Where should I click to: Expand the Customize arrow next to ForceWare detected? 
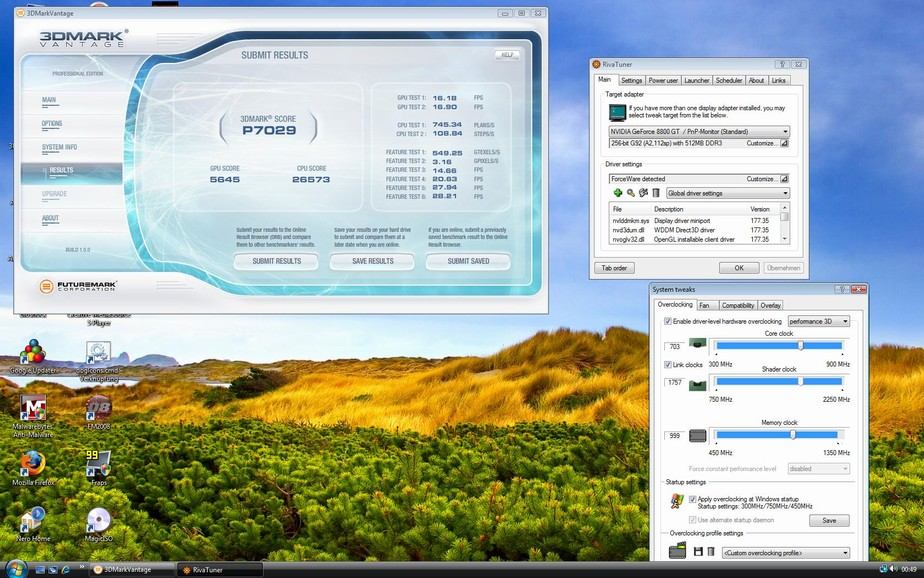(784, 179)
